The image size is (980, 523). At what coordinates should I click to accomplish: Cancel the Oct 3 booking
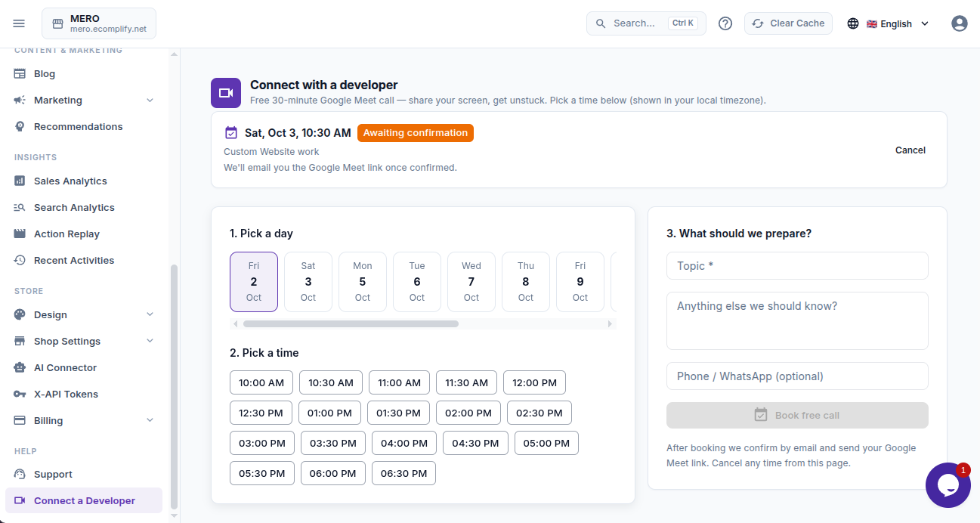coord(910,150)
